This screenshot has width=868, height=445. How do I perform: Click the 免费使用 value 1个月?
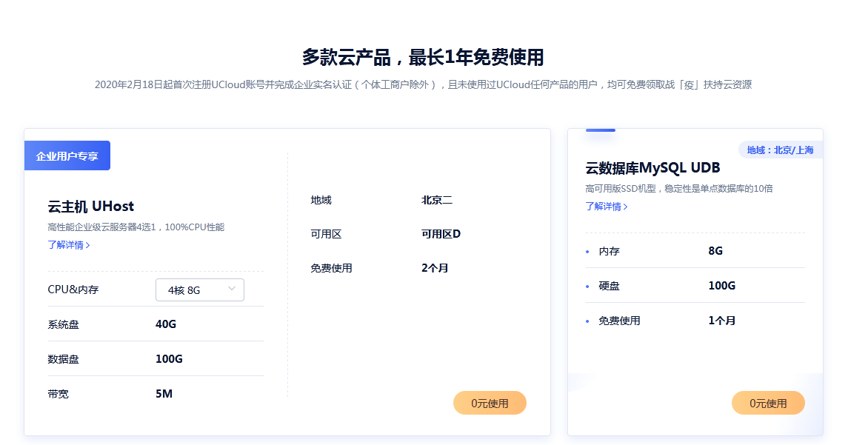[x=722, y=321]
